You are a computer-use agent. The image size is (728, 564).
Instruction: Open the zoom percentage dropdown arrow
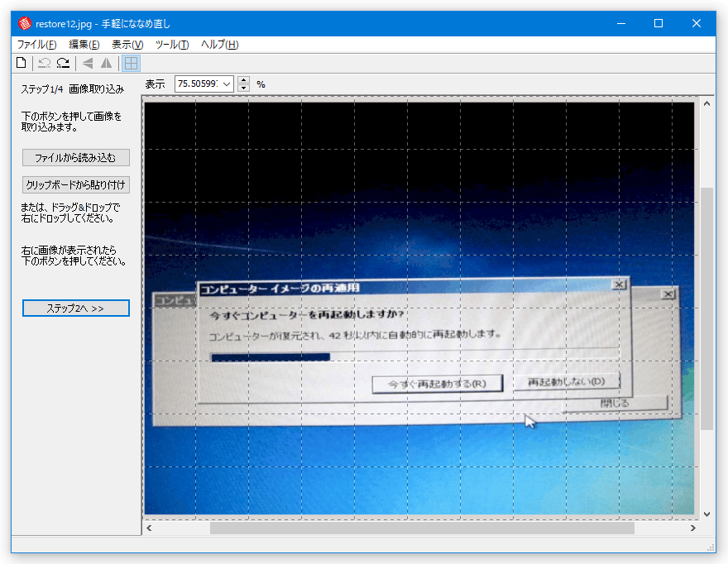coord(227,84)
